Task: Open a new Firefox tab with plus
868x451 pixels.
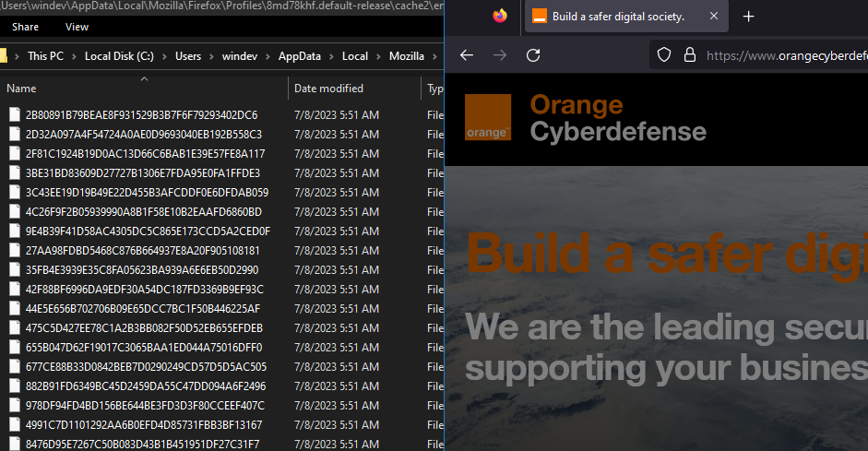Action: (748, 17)
